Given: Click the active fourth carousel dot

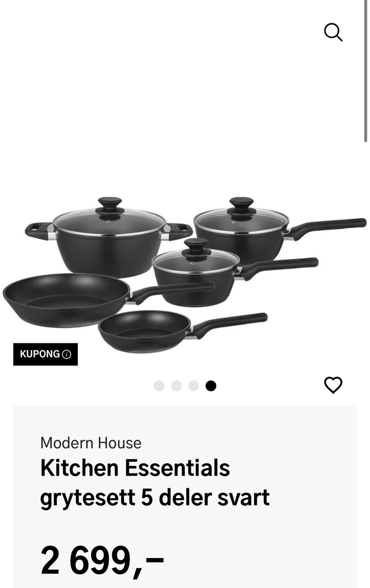Looking at the screenshot, I should (x=211, y=386).
